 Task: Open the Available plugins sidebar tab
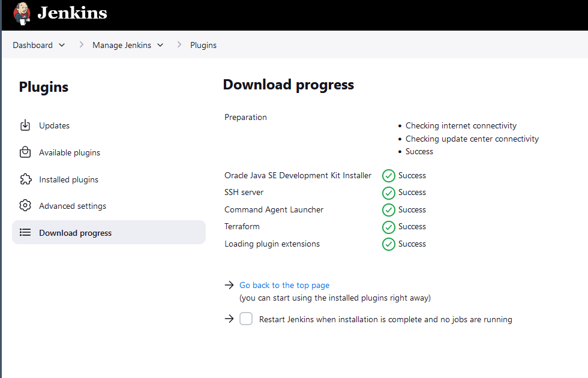[70, 152]
